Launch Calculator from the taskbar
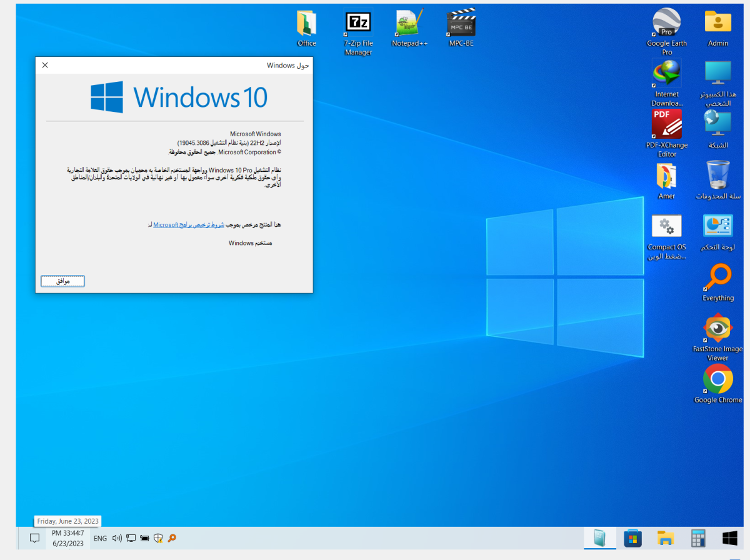The height and width of the screenshot is (560, 750). pyautogui.click(x=698, y=538)
